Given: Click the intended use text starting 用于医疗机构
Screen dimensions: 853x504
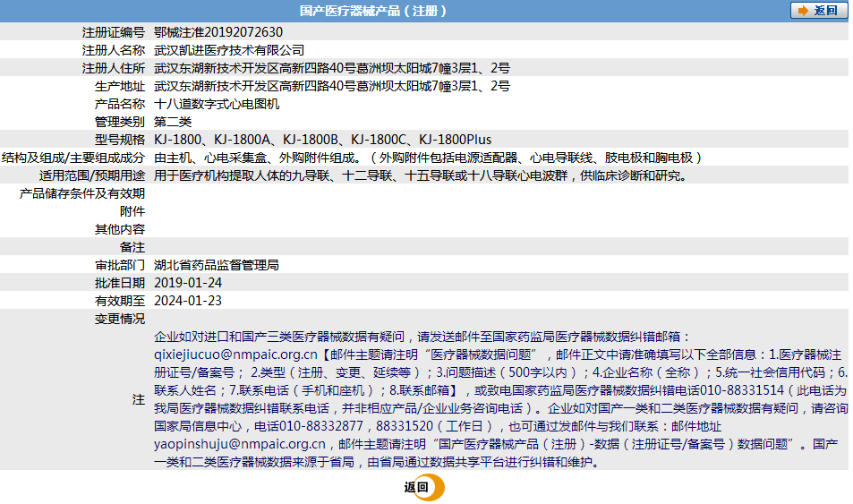Looking at the screenshot, I should [x=422, y=175].
